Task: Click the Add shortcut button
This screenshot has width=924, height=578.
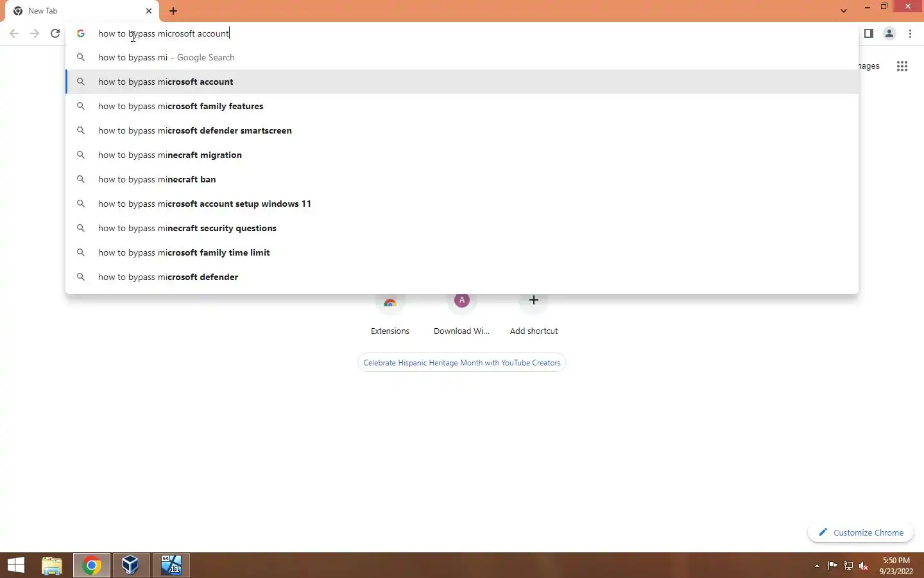Action: tap(534, 315)
